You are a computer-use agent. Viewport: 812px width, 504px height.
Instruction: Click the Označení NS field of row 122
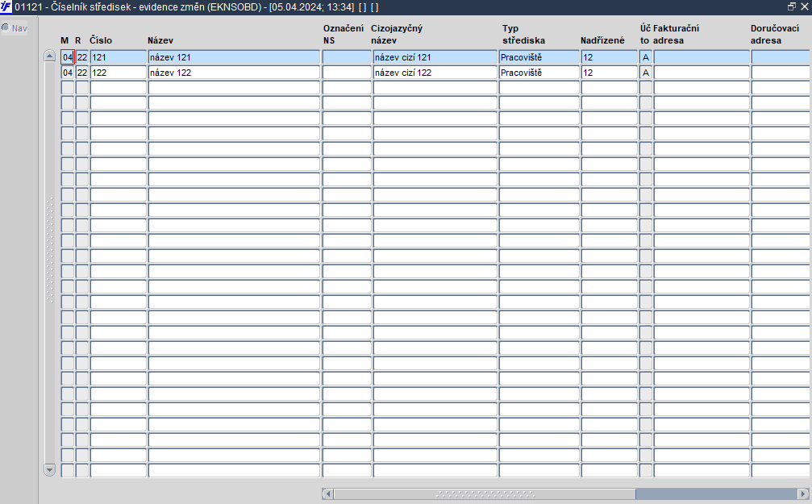point(347,73)
